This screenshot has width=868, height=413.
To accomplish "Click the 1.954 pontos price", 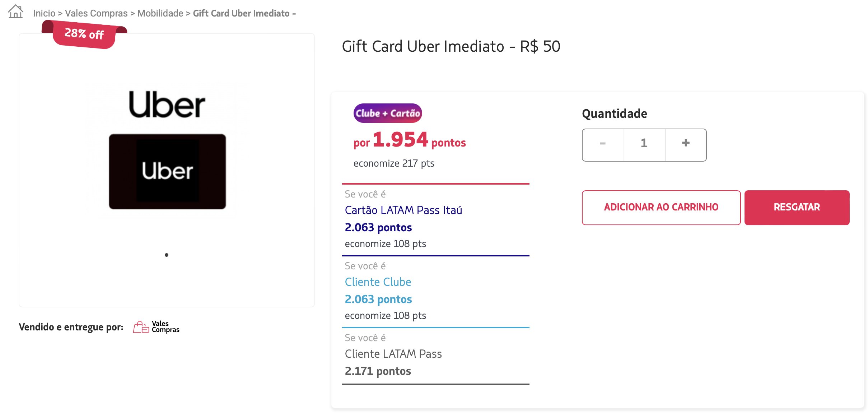I will (410, 140).
